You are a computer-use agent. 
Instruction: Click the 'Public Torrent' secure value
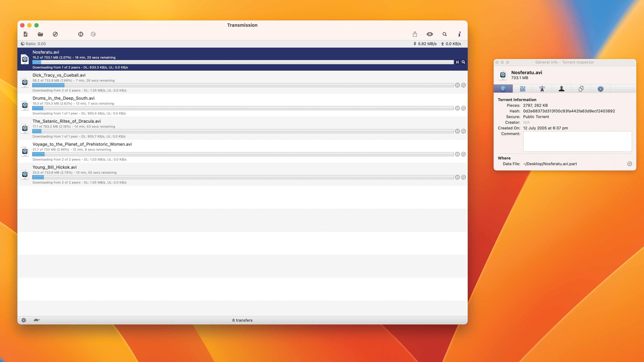(x=536, y=117)
